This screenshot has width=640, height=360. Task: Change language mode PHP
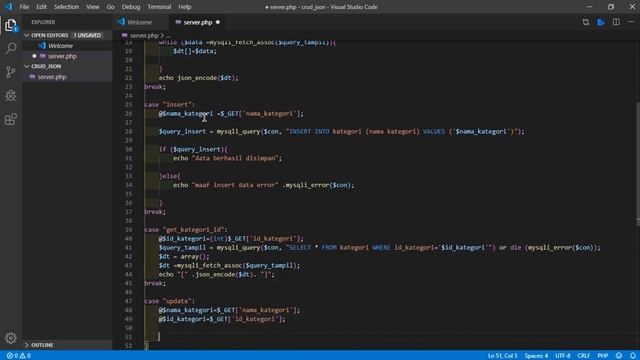click(603, 356)
